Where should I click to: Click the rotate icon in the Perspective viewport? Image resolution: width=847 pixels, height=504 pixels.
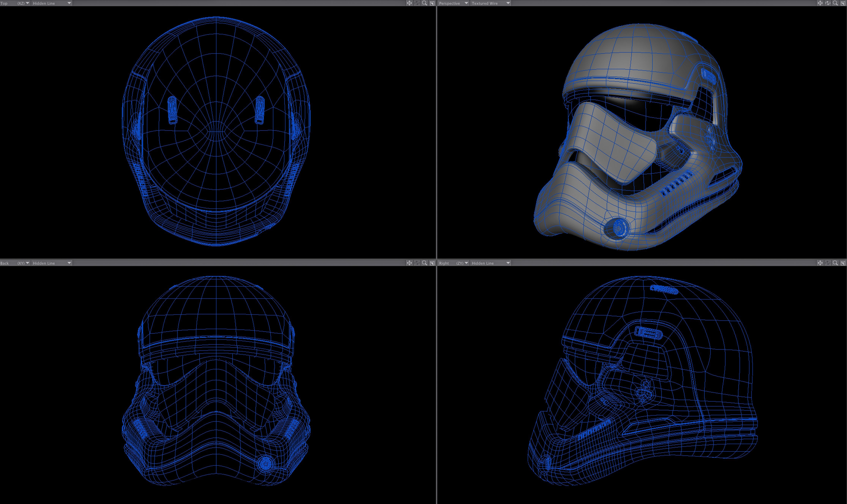tap(828, 3)
